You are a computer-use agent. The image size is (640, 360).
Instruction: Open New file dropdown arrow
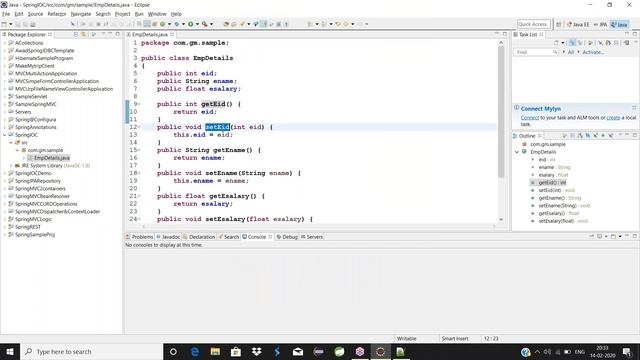coord(11,24)
